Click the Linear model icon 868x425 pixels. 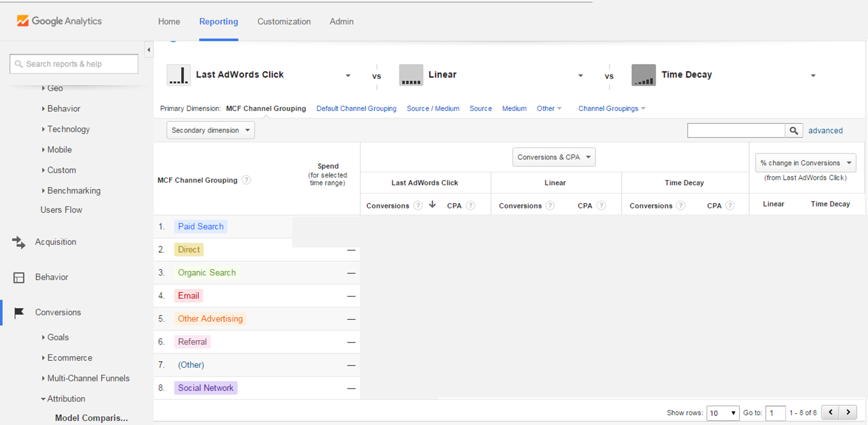[x=411, y=75]
